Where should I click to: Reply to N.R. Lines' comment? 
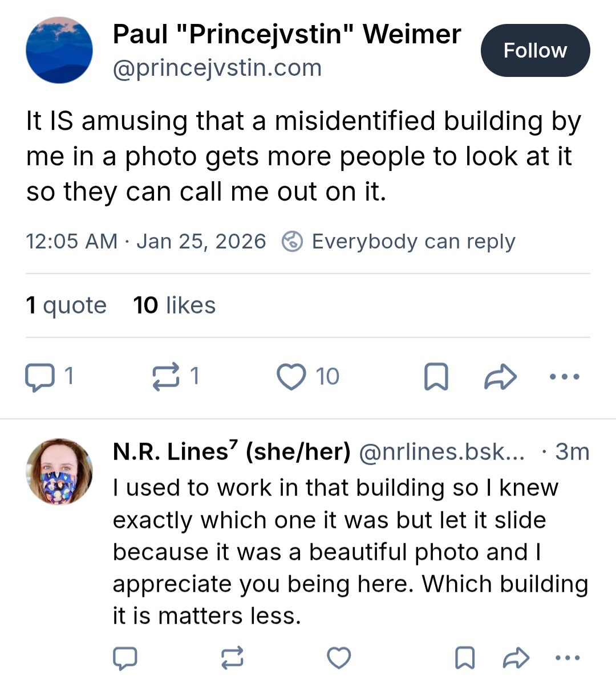(125, 658)
